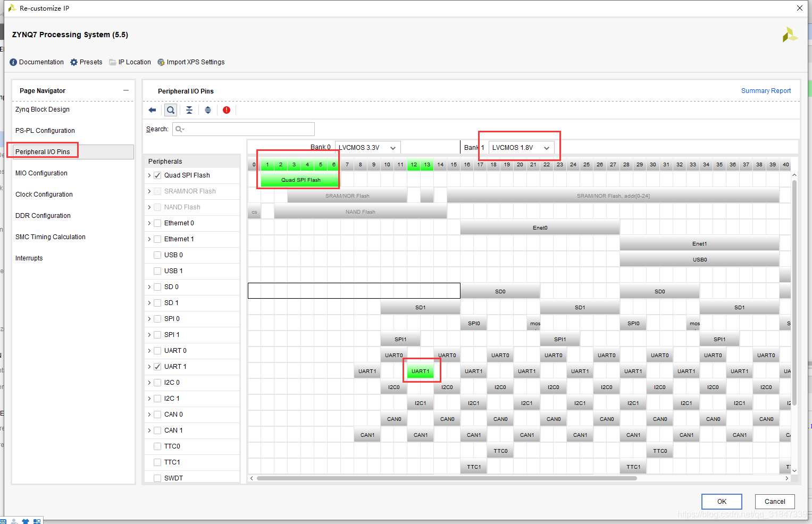The image size is (812, 524).
Task: Open MIO Configuration page
Action: tap(41, 173)
